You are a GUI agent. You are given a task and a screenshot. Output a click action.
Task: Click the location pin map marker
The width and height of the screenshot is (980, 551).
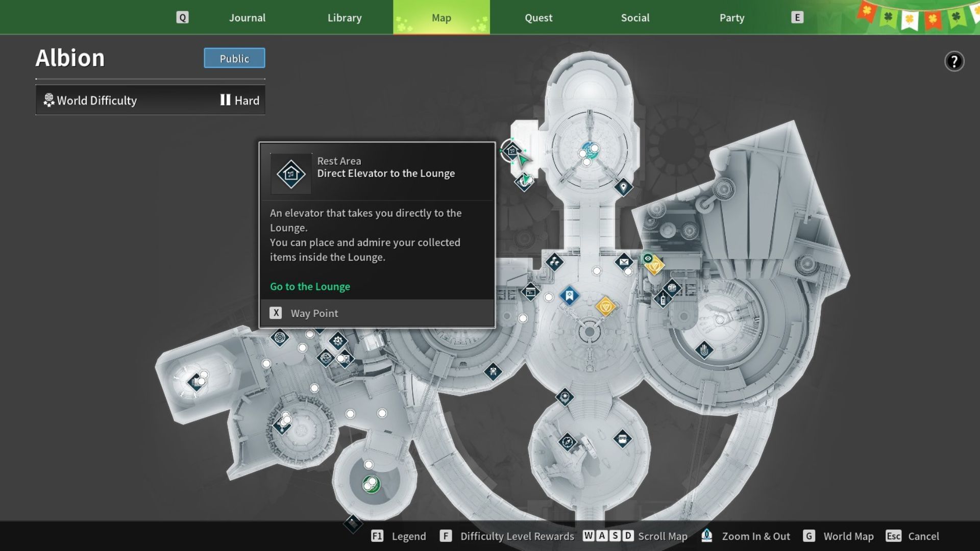point(623,187)
